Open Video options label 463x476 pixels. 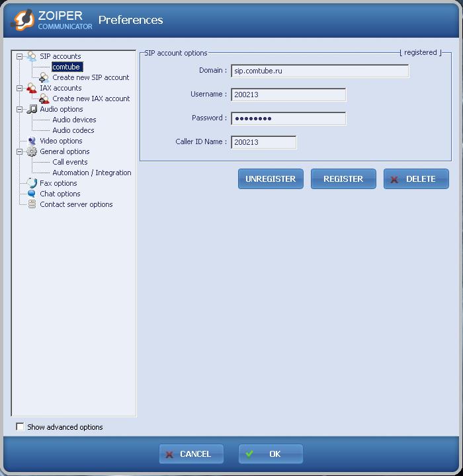point(61,141)
